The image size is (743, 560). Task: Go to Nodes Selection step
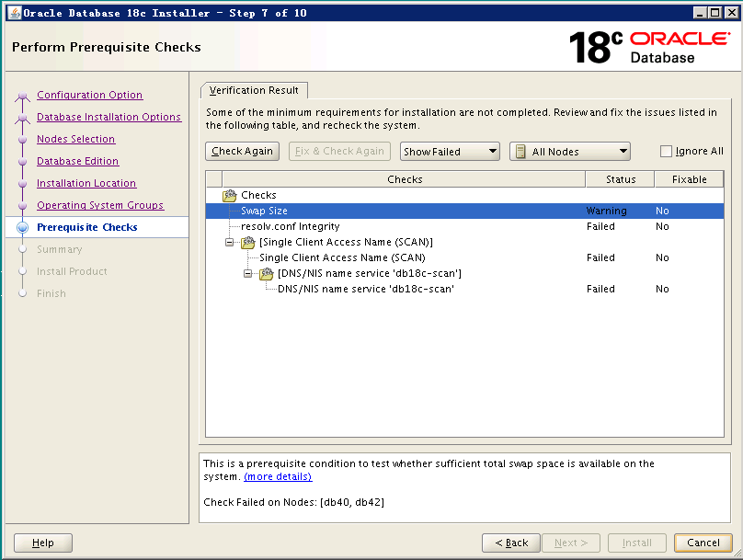75,139
